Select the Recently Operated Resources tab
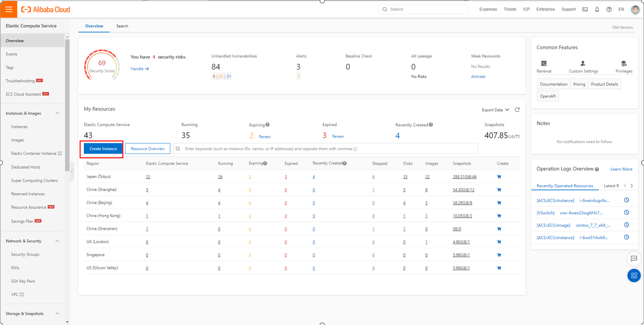644x325 pixels. [x=565, y=186]
